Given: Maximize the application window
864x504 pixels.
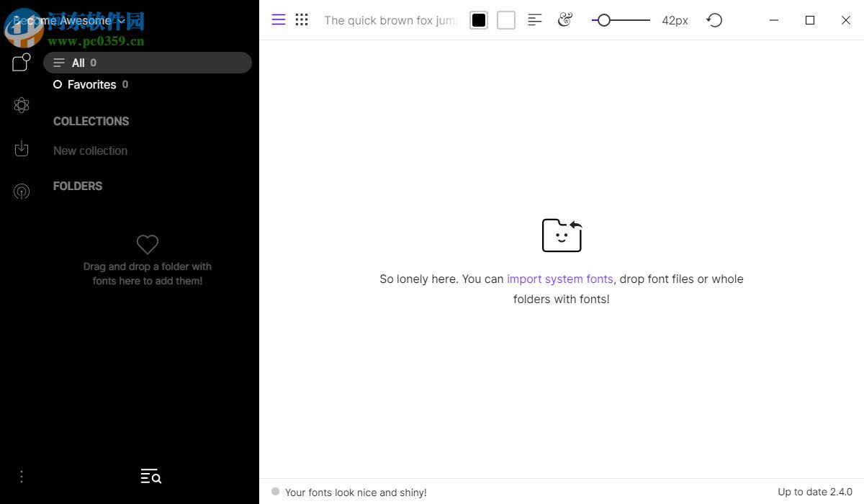Looking at the screenshot, I should point(810,20).
